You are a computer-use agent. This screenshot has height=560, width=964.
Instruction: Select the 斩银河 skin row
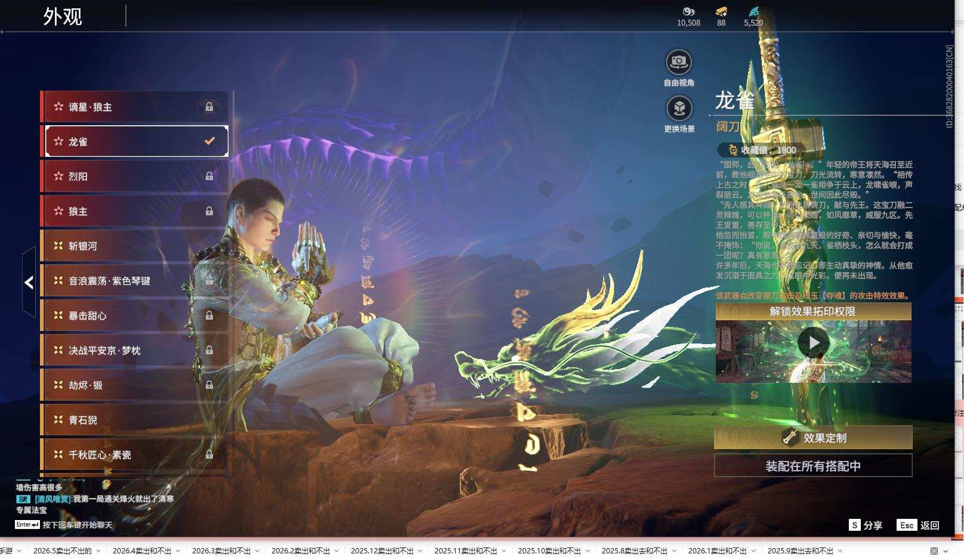[134, 246]
